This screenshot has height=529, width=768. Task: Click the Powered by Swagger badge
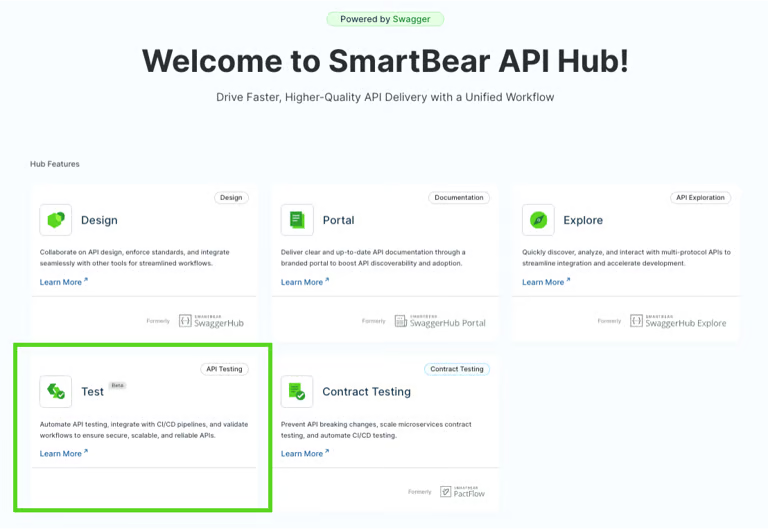click(x=385, y=19)
